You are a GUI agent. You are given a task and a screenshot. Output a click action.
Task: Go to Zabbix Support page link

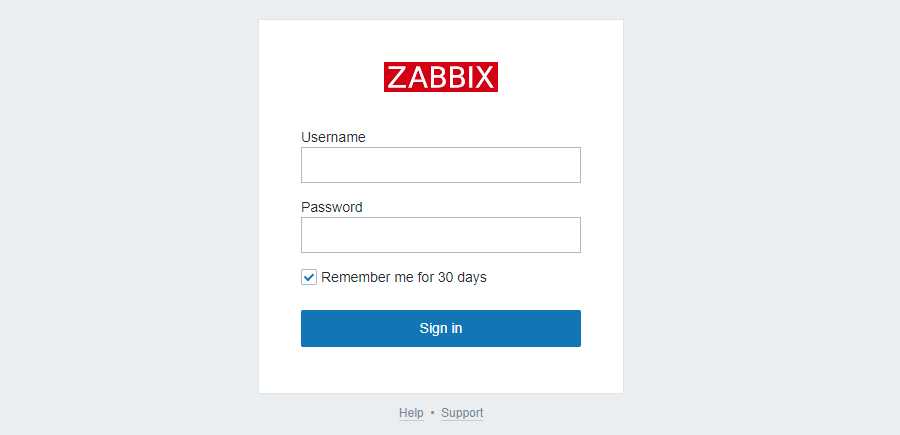(462, 413)
